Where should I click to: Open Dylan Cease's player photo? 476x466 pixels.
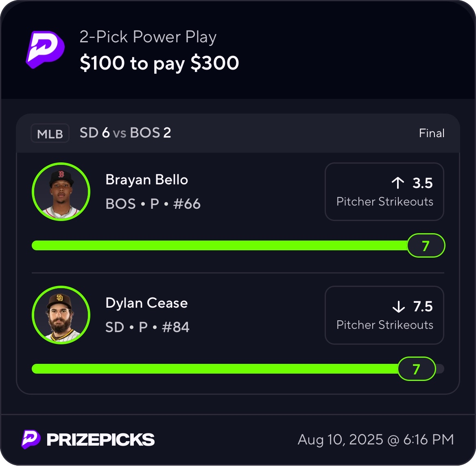61,315
